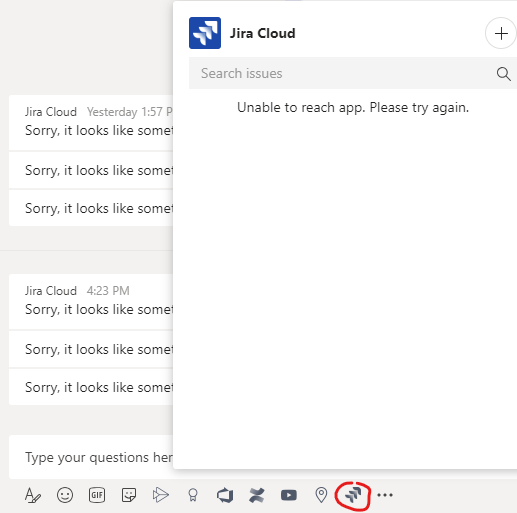Click 'Unable to reach app. Please try again.' text

tap(353, 108)
